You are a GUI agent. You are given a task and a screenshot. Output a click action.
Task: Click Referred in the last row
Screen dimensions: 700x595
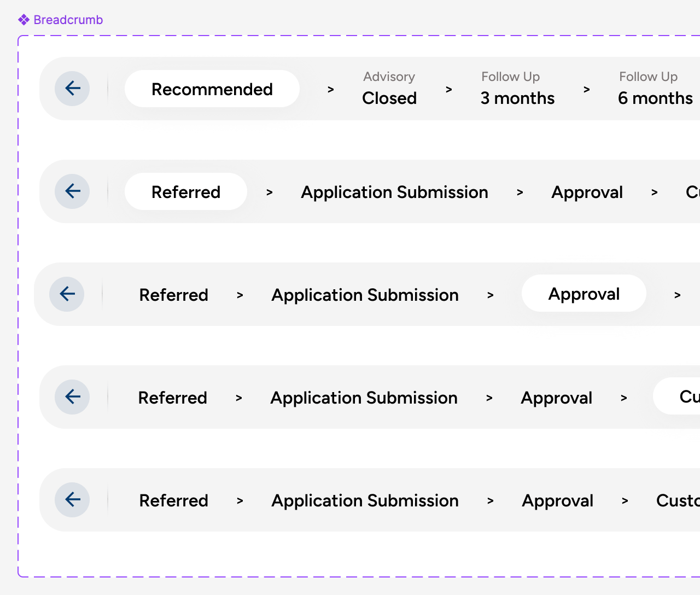[x=173, y=500]
